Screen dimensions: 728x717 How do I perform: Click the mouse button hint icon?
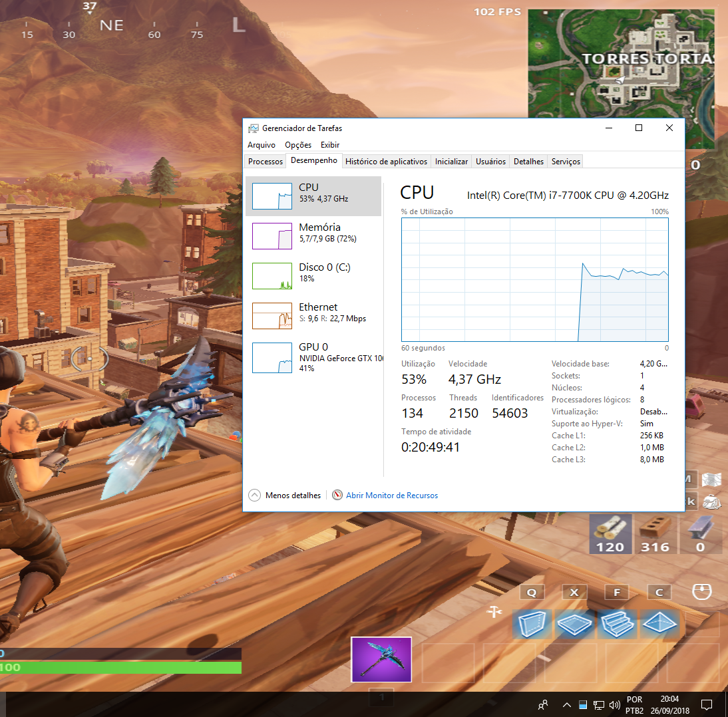(x=701, y=592)
